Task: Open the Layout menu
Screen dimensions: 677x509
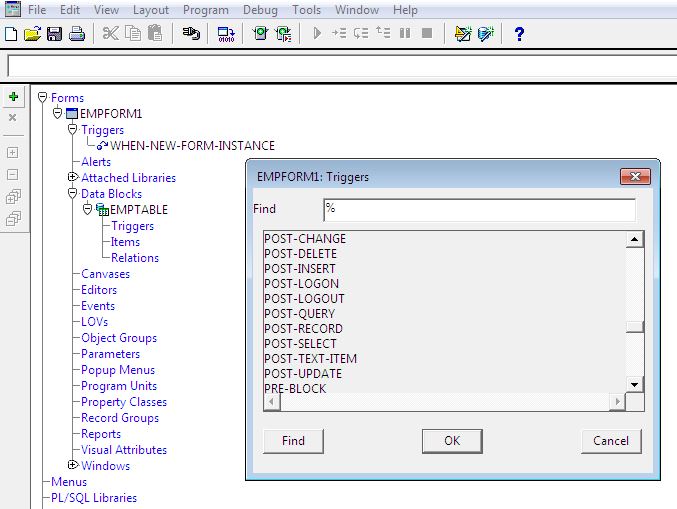Action: [151, 9]
